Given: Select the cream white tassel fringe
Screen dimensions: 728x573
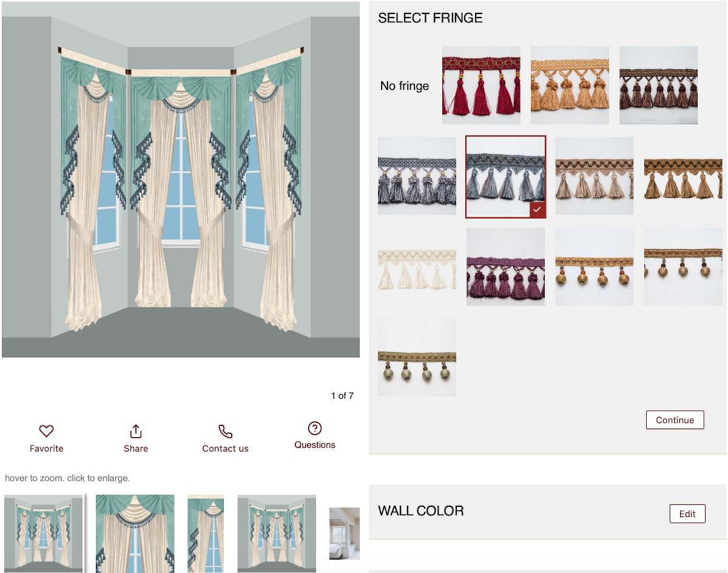Looking at the screenshot, I should pyautogui.click(x=417, y=266).
